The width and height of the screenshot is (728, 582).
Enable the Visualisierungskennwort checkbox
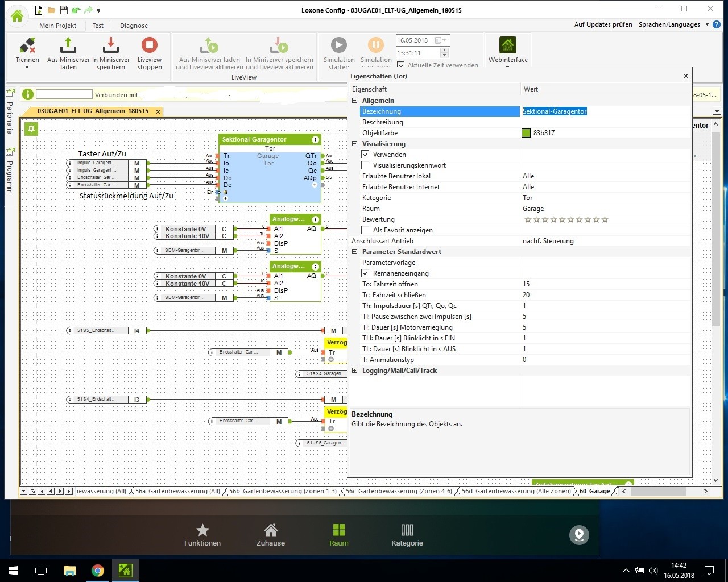365,165
